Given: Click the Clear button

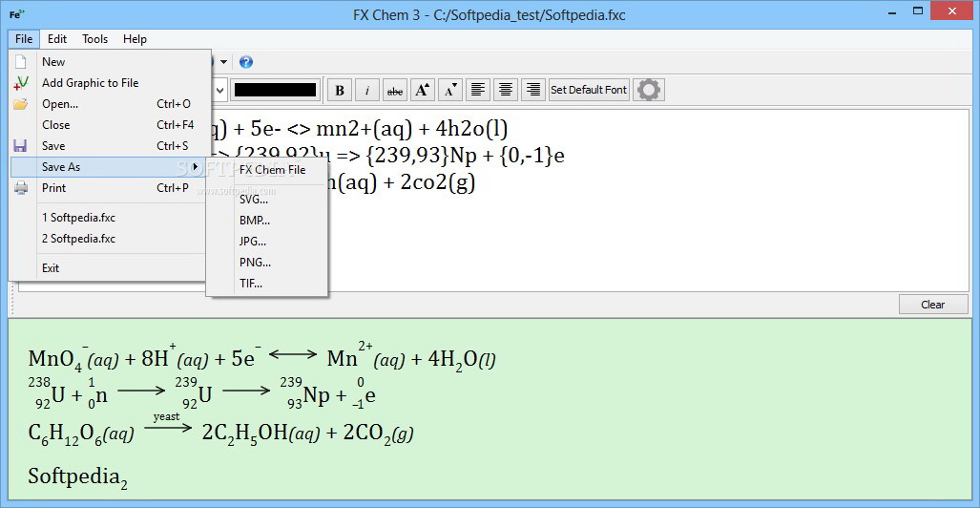Looking at the screenshot, I should pyautogui.click(x=932, y=305).
